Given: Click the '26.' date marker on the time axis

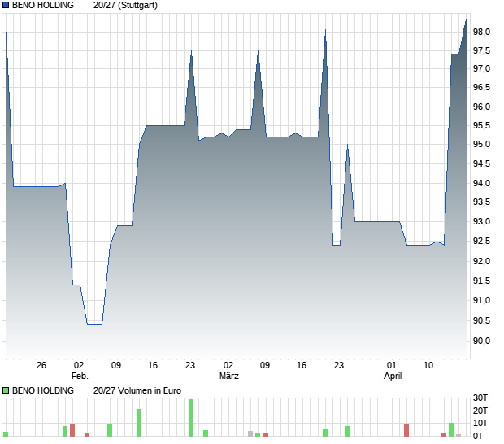Looking at the screenshot, I should (43, 366).
